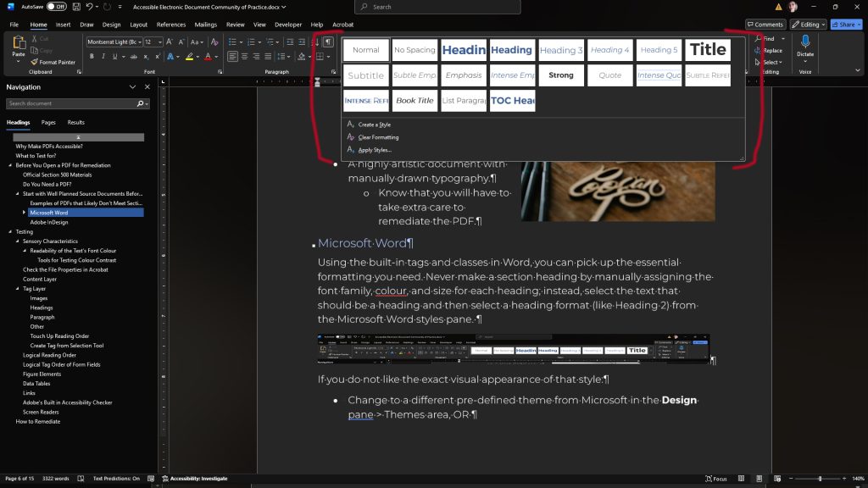Viewport: 868px width, 488px height.
Task: Open the user account profile picture
Action: tap(793, 7)
